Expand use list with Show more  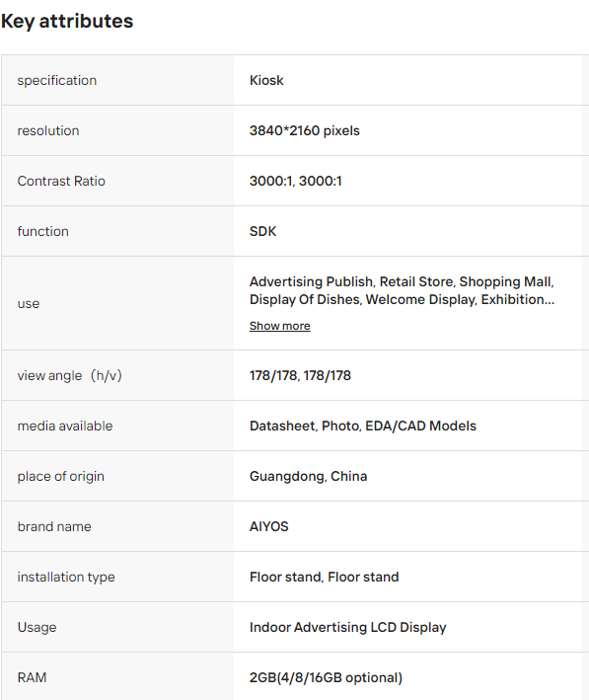[280, 326]
